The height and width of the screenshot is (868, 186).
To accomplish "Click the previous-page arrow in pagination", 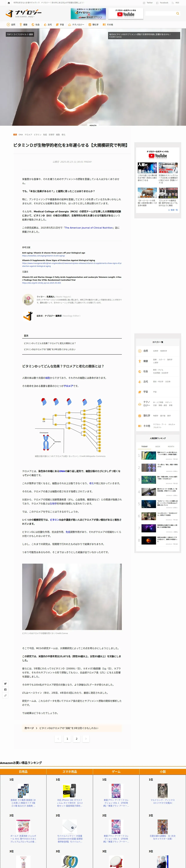I will [x=58, y=739].
